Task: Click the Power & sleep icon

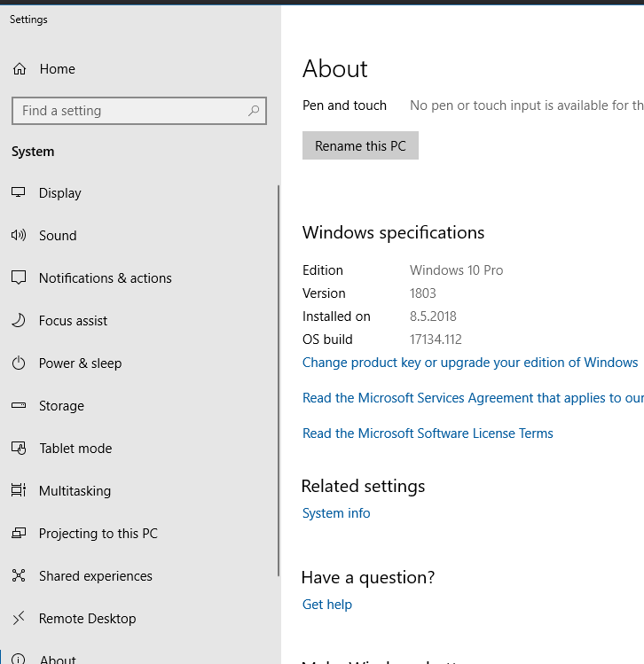Action: [x=19, y=363]
